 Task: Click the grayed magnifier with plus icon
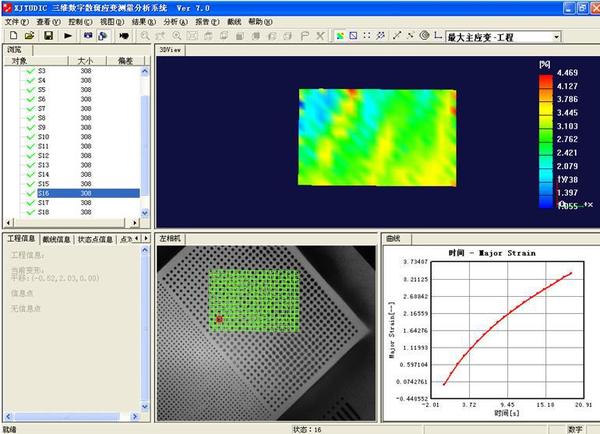tap(176, 36)
